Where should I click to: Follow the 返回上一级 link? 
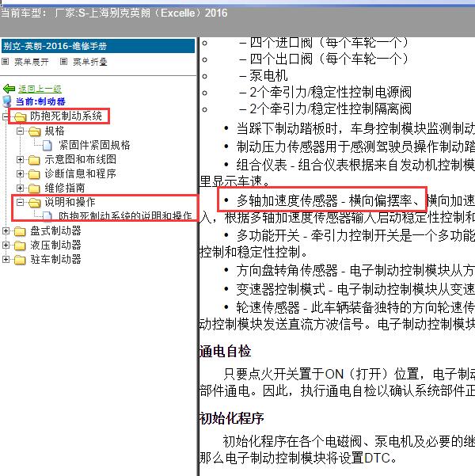(x=40, y=89)
